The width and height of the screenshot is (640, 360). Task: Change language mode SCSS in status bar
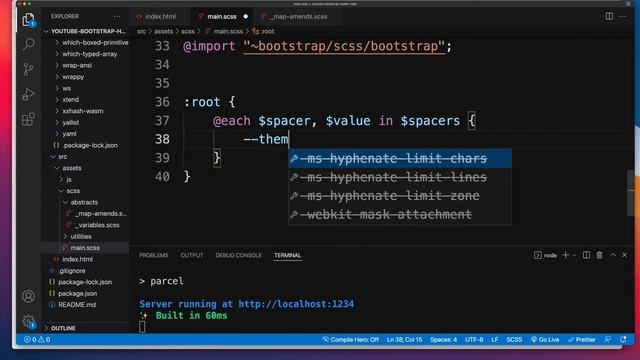click(514, 339)
